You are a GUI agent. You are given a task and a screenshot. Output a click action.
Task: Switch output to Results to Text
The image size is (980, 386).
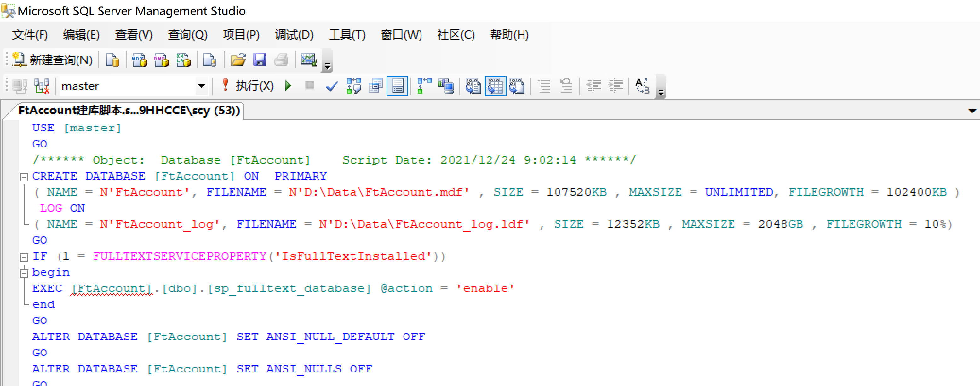tap(473, 86)
